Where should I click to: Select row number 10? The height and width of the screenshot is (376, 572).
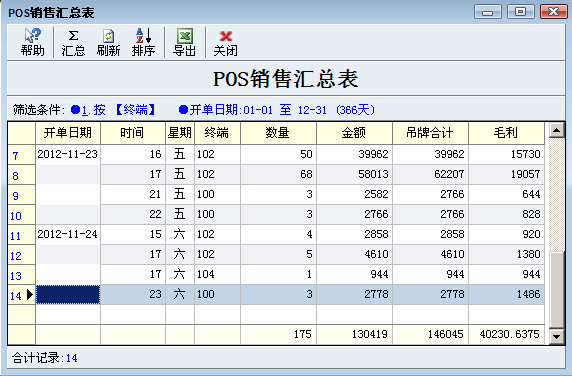[22, 215]
